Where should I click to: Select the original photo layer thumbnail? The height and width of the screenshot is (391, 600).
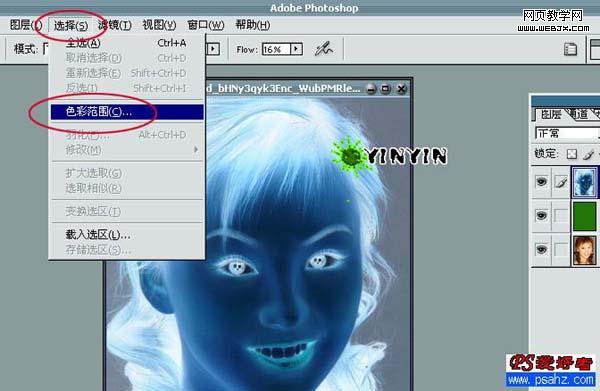[584, 250]
